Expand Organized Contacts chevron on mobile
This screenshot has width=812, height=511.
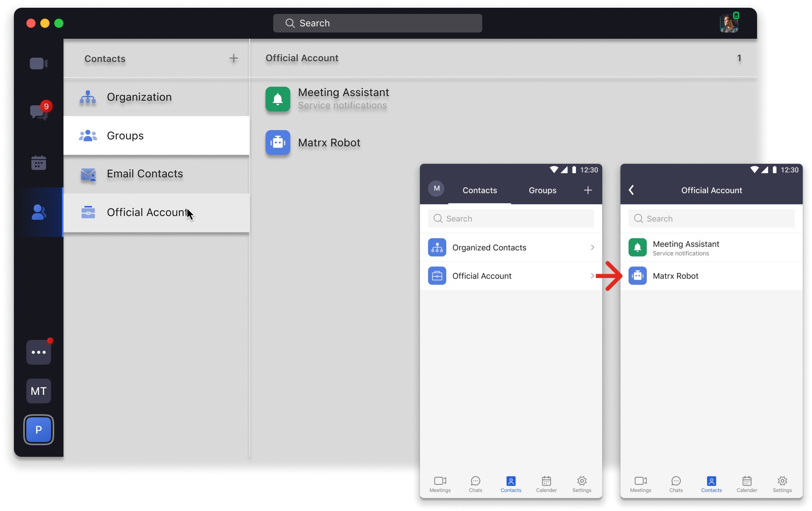click(592, 247)
